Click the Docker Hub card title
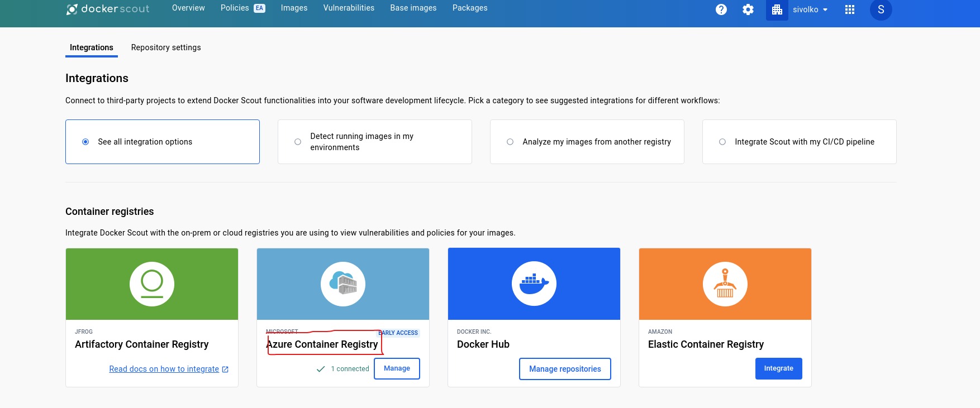This screenshot has height=408, width=980. [483, 344]
